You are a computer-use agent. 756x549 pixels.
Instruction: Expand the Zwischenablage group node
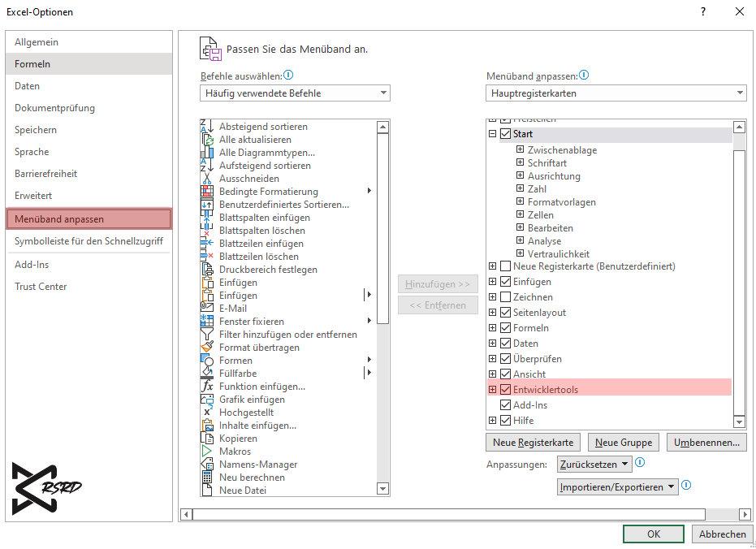point(520,150)
